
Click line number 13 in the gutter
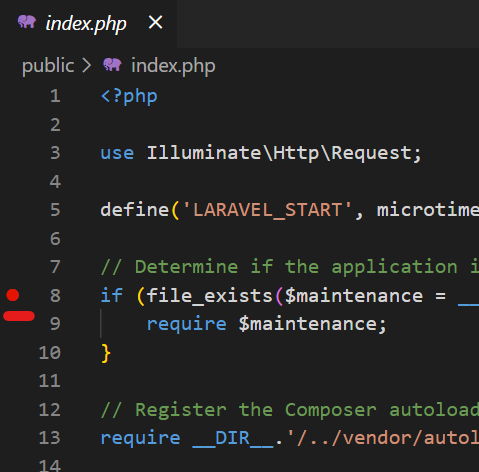point(50,438)
